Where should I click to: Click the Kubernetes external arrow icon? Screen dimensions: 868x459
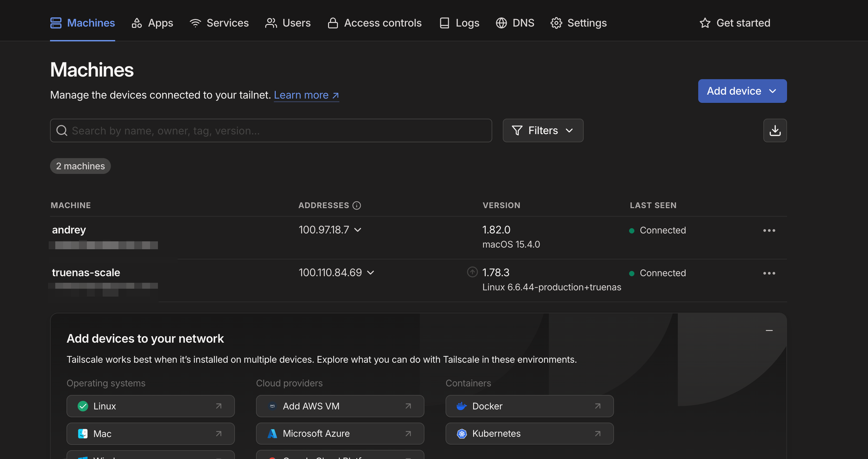pos(598,434)
